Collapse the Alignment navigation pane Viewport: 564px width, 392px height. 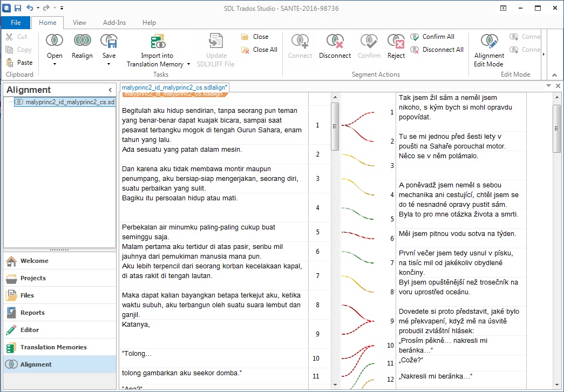click(110, 90)
